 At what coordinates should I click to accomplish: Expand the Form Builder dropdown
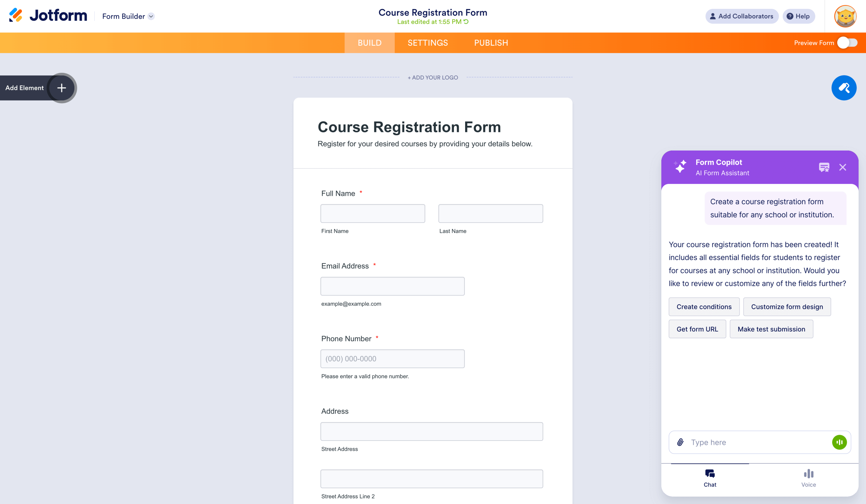pyautogui.click(x=151, y=16)
